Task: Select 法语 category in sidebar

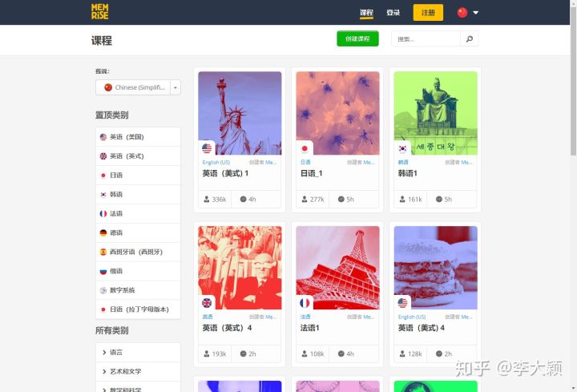Action: tap(138, 213)
